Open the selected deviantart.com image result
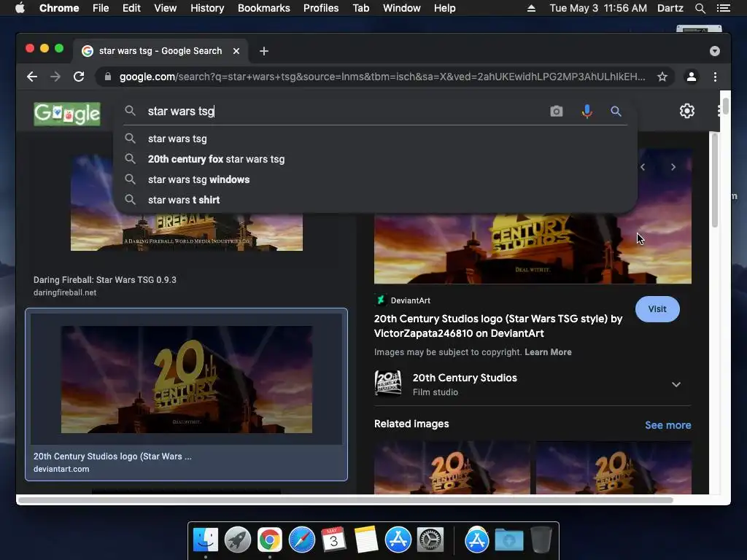 coord(186,379)
